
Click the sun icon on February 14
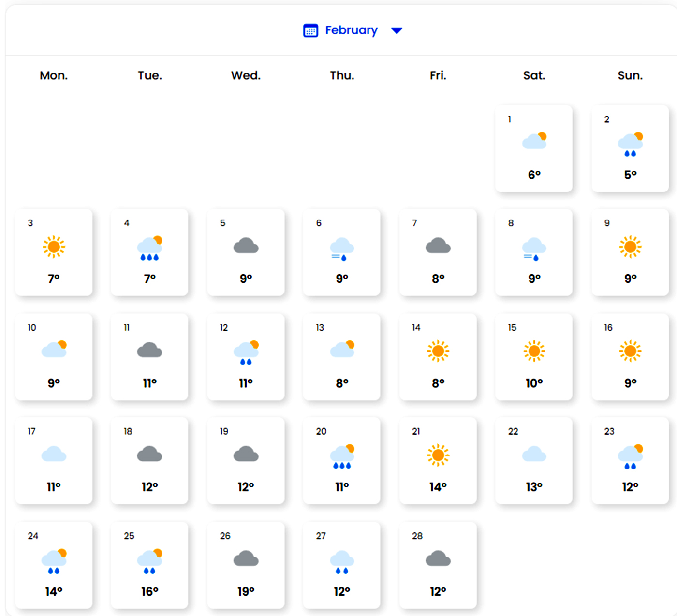click(438, 351)
